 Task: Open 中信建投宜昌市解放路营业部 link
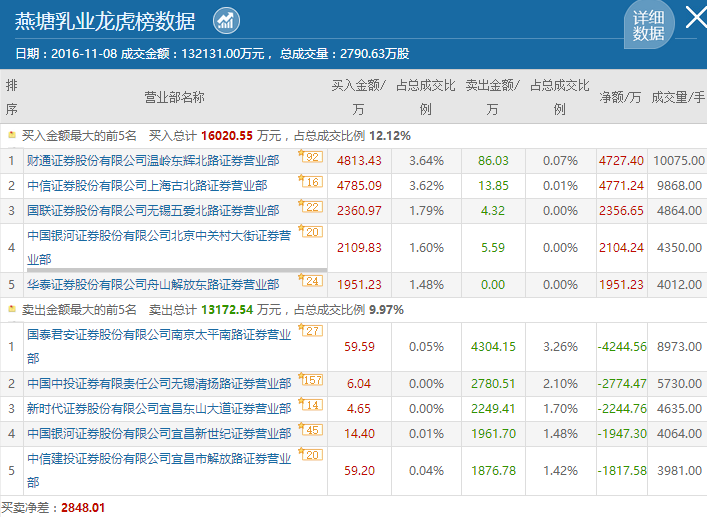tap(159, 471)
